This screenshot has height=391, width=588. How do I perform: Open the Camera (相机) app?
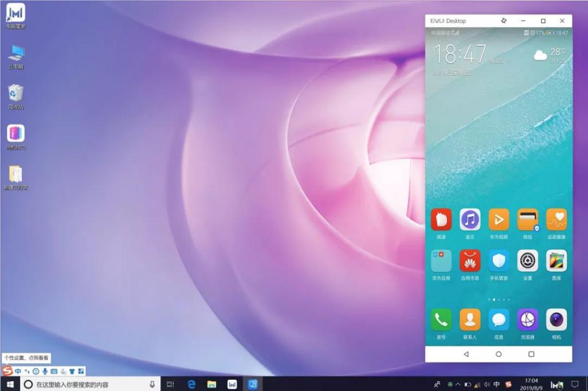[555, 319]
